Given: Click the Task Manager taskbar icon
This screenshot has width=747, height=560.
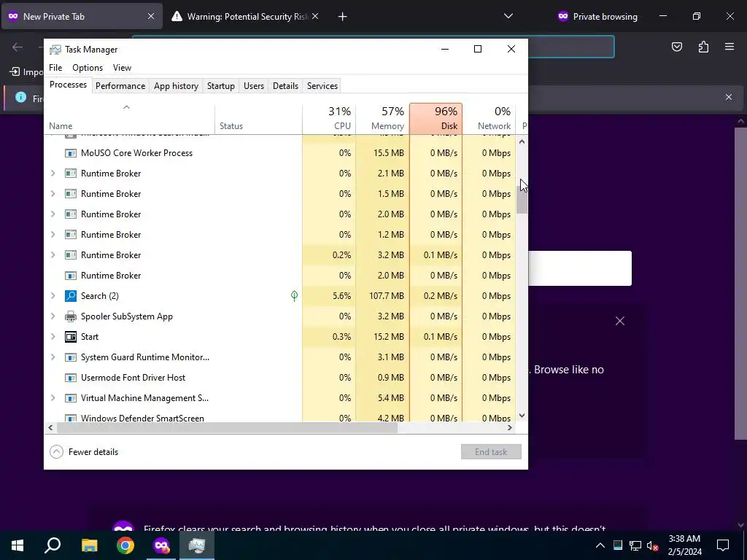Looking at the screenshot, I should coord(197,545).
